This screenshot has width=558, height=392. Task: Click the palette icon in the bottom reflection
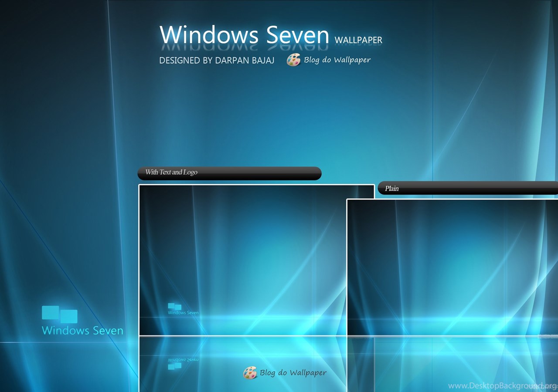coord(250,372)
